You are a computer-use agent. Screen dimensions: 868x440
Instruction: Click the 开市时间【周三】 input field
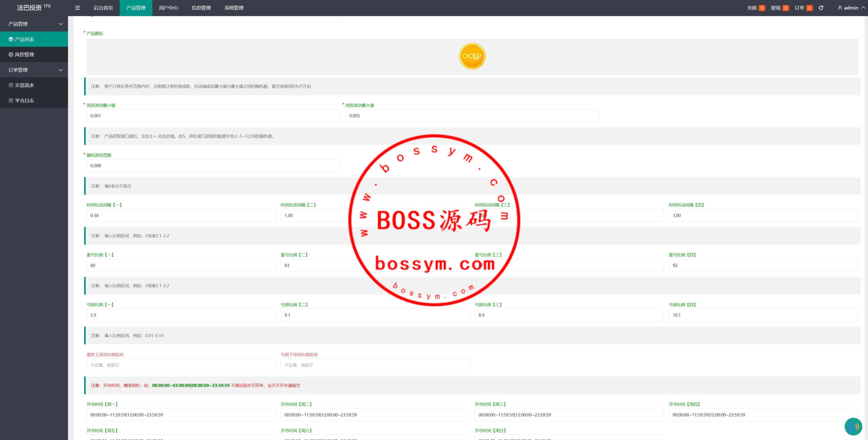[x=569, y=415]
